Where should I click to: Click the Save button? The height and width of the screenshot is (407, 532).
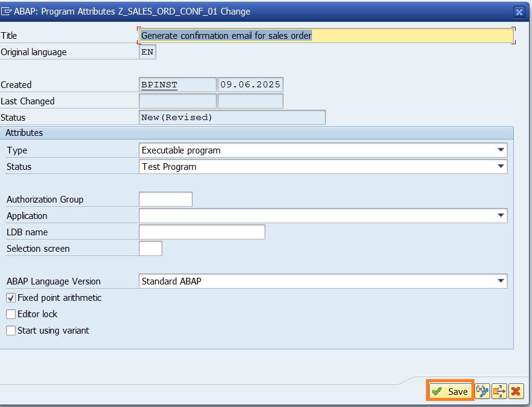click(x=450, y=391)
